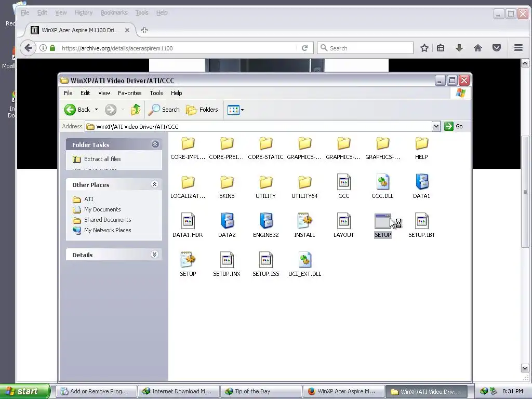
Task: Switch to Internet Download Manager taskbar item
Action: point(179,391)
